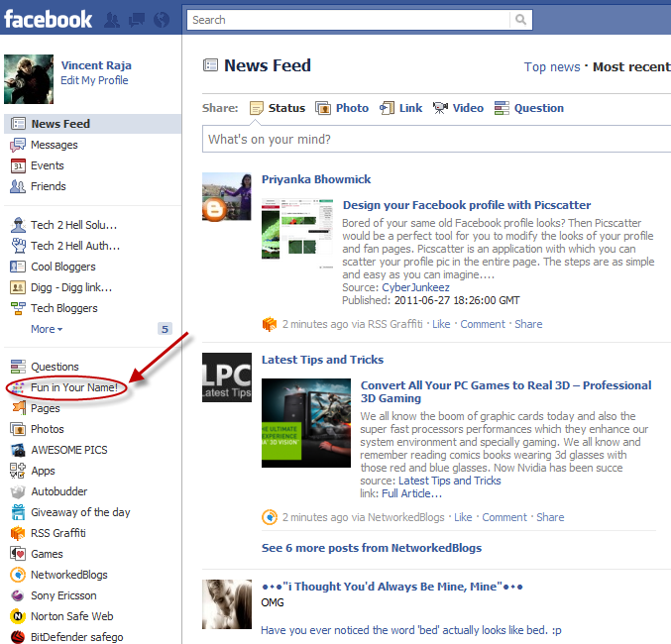The image size is (671, 644).
Task: Open friend requests icon in top bar
Action: pyautogui.click(x=112, y=20)
